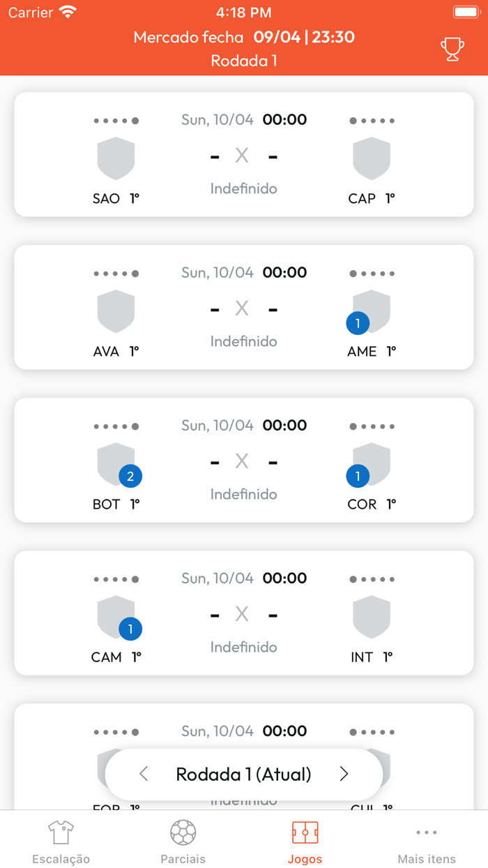Tap the AVA team shield
Image resolution: width=488 pixels, height=868 pixels.
point(116,311)
